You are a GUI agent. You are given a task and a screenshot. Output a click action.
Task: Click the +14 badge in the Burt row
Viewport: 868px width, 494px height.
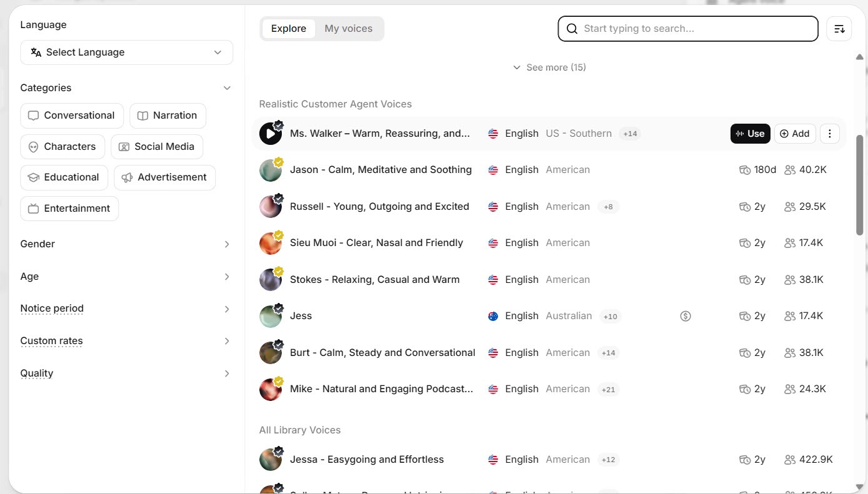tap(608, 353)
